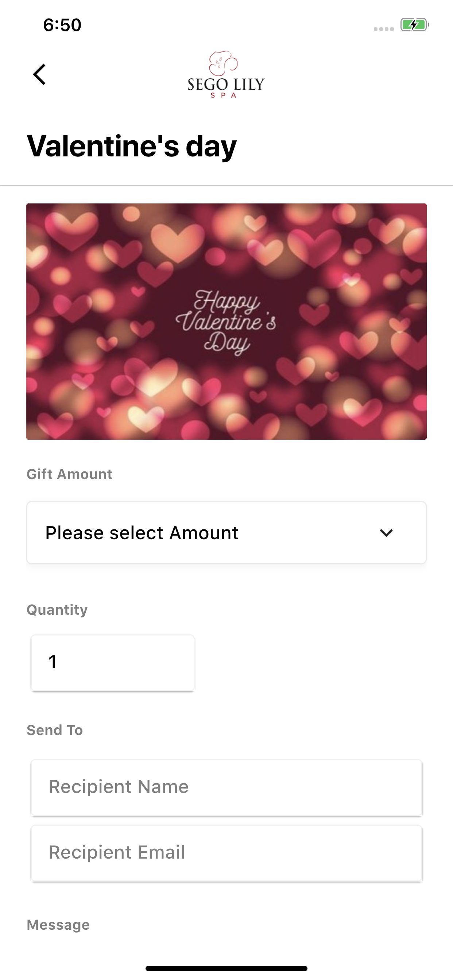The image size is (453, 980).
Task: Tap the cursive greeting text on card
Action: click(x=226, y=322)
